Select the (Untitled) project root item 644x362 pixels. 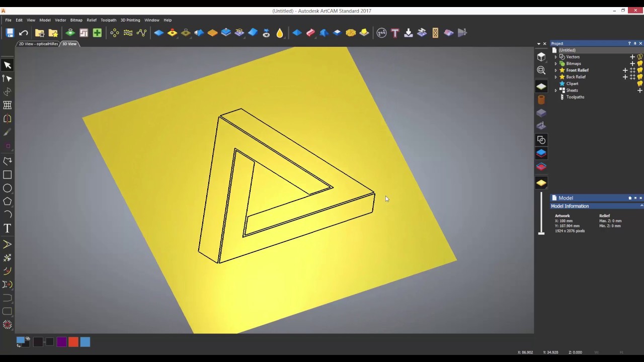tap(567, 50)
